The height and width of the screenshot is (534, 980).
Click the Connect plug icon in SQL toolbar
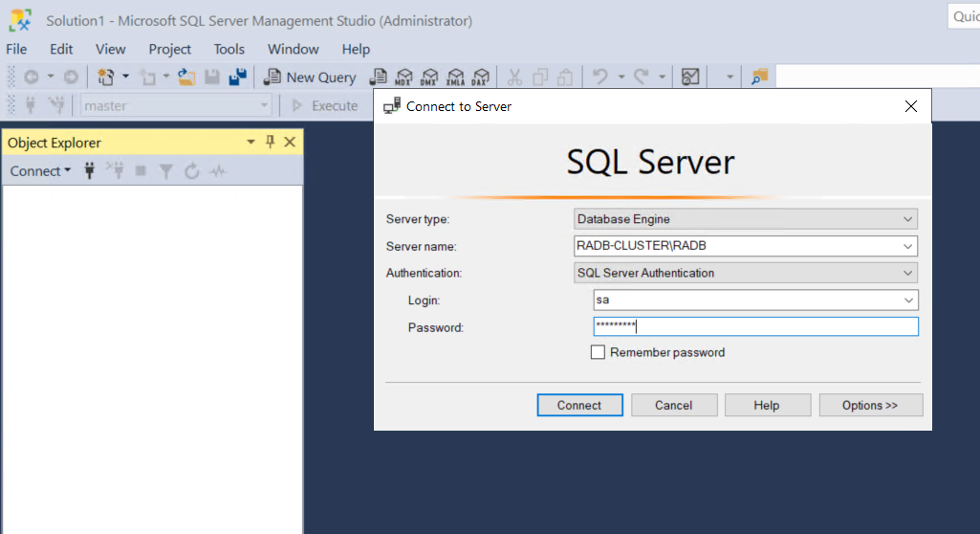pyautogui.click(x=30, y=105)
